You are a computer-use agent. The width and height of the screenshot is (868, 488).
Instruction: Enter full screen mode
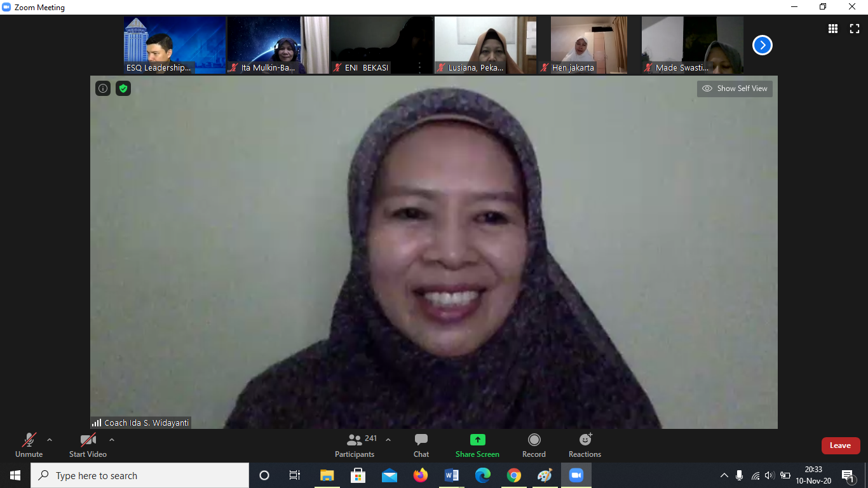coord(855,29)
